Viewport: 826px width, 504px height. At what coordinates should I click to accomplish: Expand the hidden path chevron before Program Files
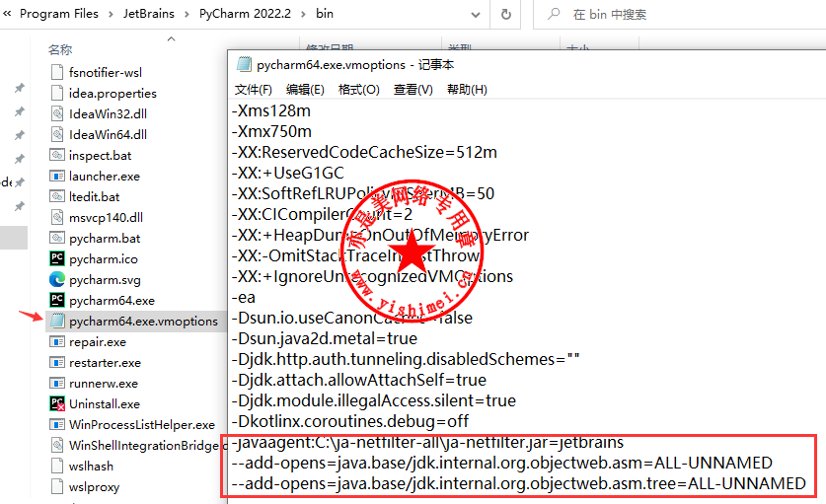click(7, 14)
